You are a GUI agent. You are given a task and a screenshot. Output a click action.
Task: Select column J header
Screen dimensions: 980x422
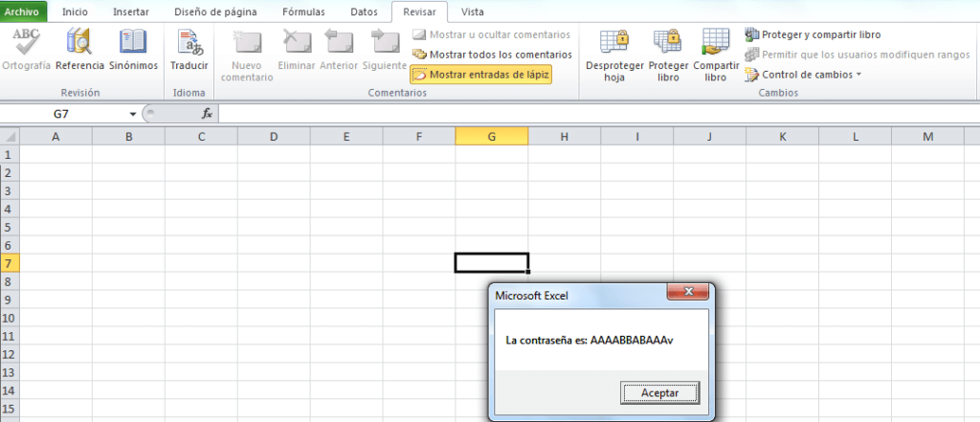[710, 136]
